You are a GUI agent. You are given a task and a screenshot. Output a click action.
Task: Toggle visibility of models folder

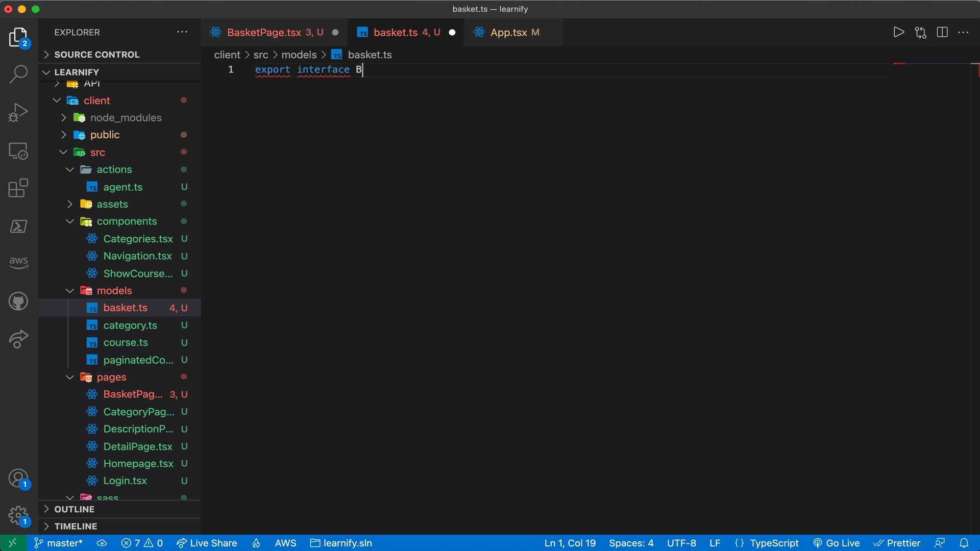click(x=69, y=290)
